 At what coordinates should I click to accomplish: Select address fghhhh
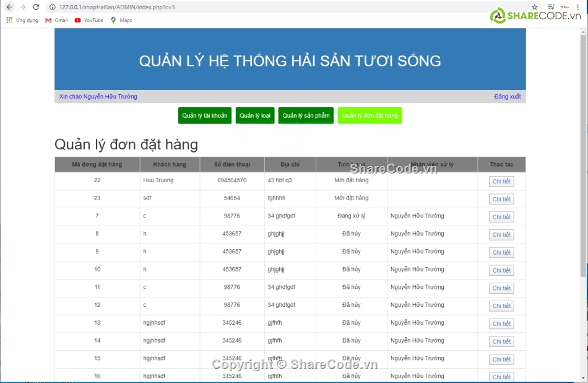point(277,198)
